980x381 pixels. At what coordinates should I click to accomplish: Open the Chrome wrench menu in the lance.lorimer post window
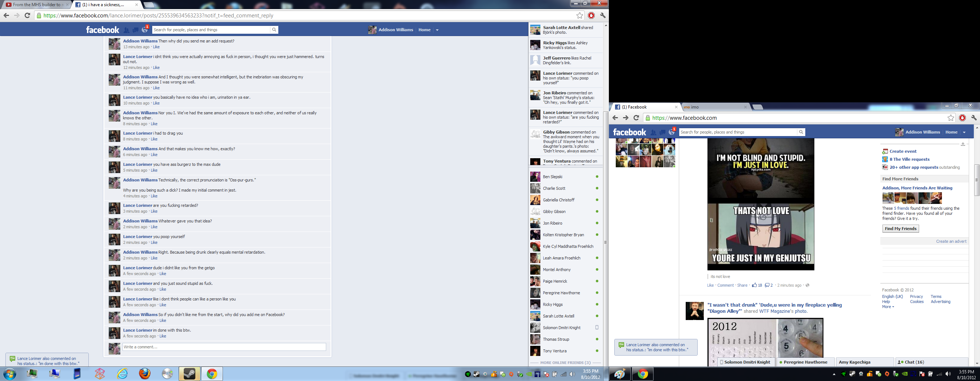pos(603,16)
